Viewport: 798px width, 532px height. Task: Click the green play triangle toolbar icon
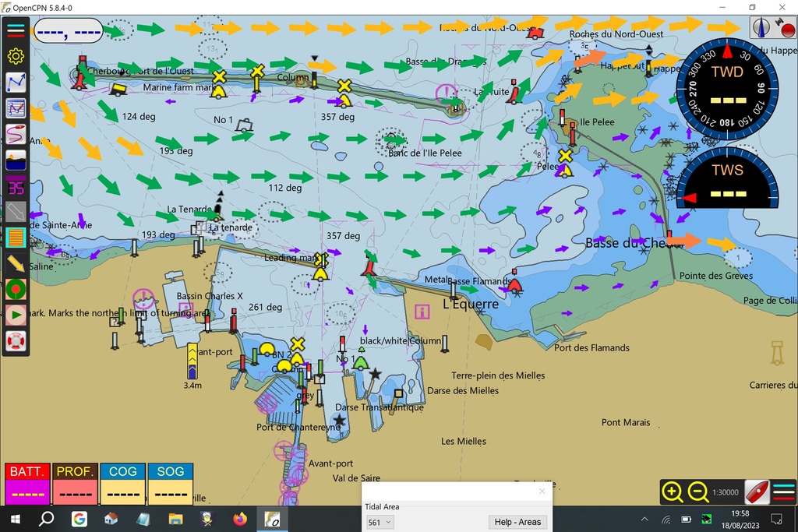[x=16, y=315]
